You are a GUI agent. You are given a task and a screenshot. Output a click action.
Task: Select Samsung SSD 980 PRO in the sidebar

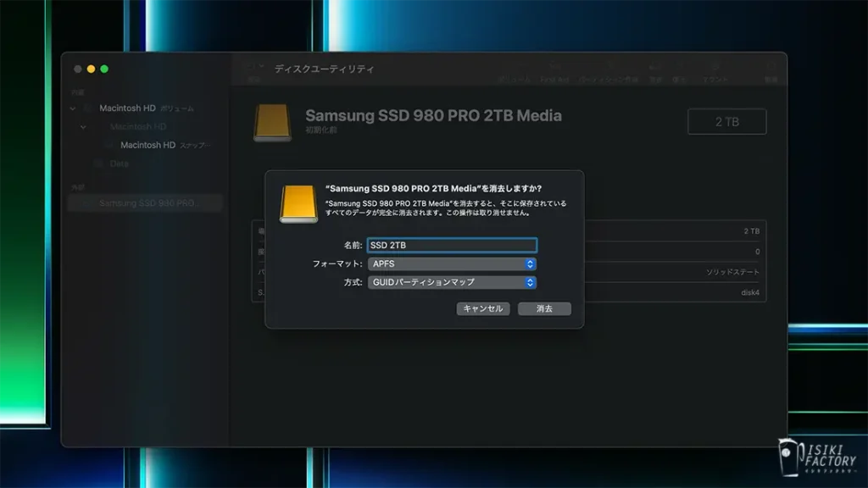146,203
